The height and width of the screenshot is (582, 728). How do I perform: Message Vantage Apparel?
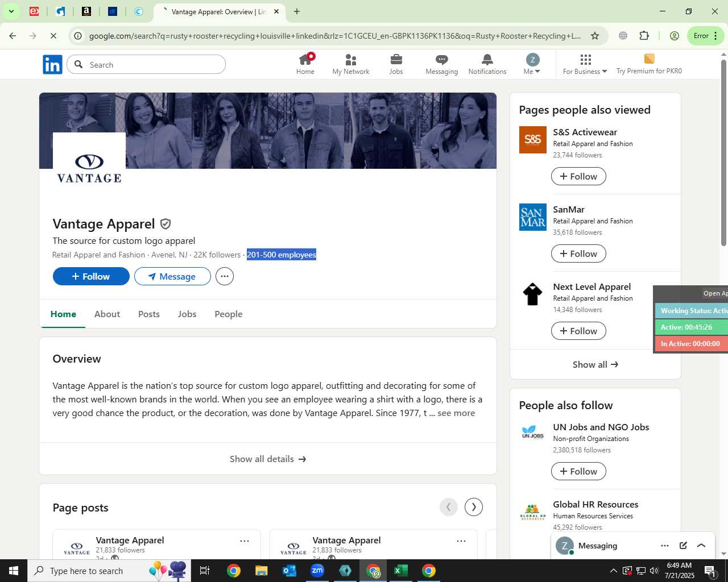pos(172,276)
